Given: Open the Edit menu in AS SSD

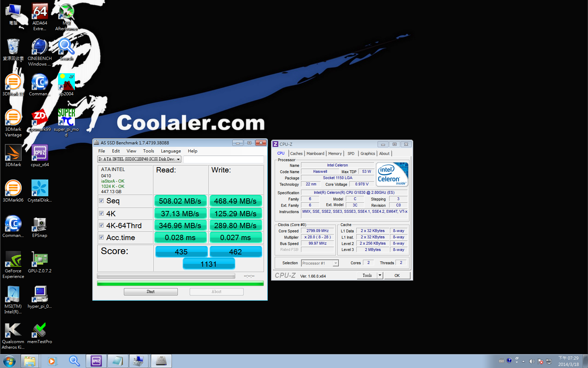Looking at the screenshot, I should (116, 151).
